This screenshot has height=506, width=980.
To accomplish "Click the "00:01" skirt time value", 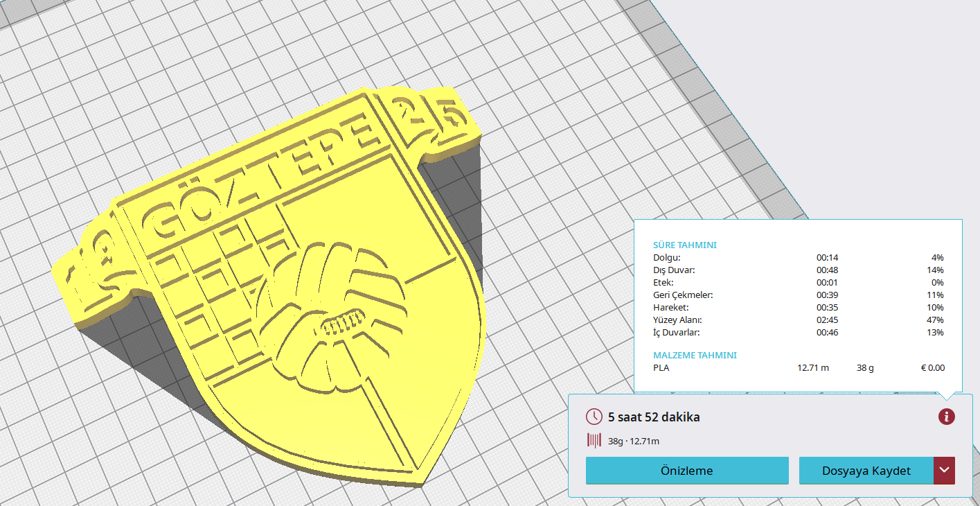I will 828,283.
